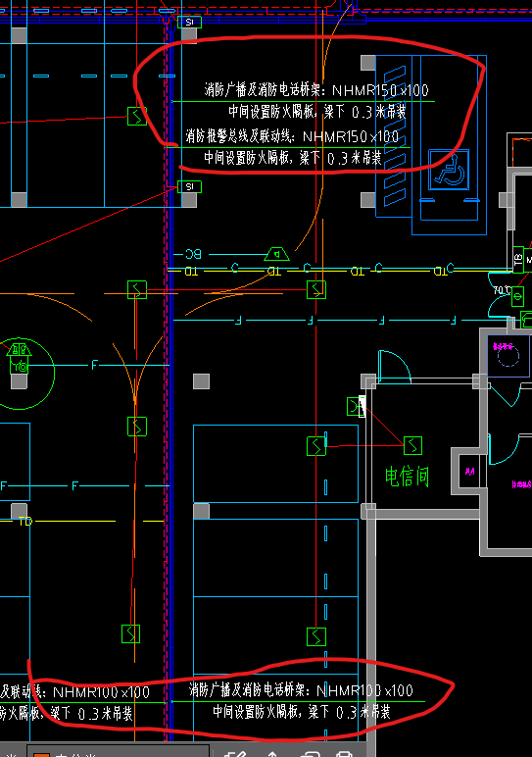Select the fire hydrant symbol in green circle
Image resolution: width=532 pixels, height=757 pixels.
coord(19,358)
